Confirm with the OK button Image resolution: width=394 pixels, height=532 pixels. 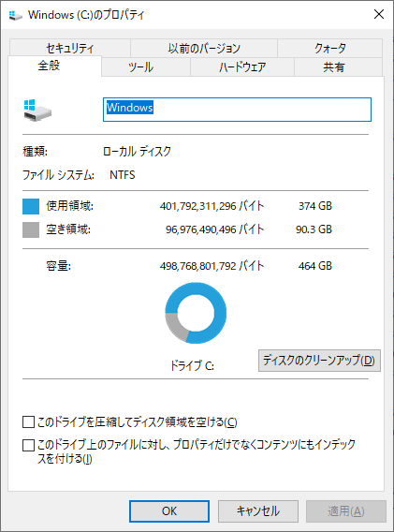click(169, 511)
